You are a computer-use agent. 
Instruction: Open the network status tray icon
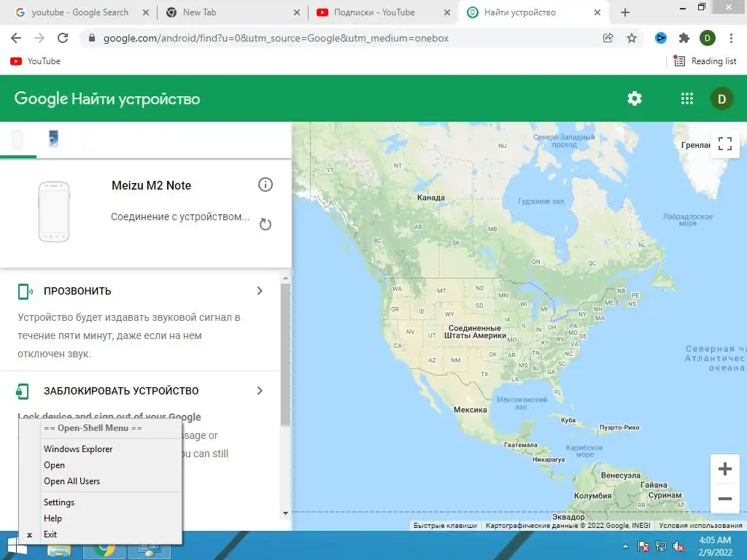pyautogui.click(x=661, y=547)
